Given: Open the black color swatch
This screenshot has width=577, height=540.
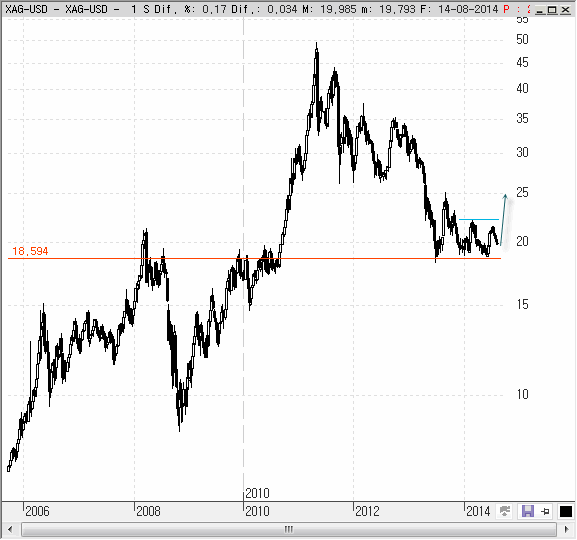Looking at the screenshot, I should point(566,512).
